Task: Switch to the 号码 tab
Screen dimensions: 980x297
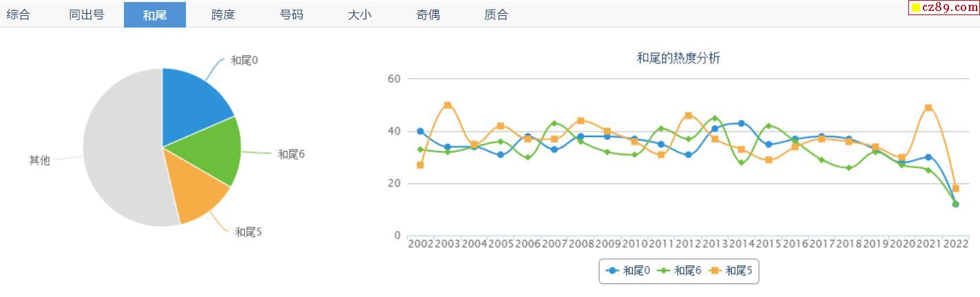Action: [291, 14]
